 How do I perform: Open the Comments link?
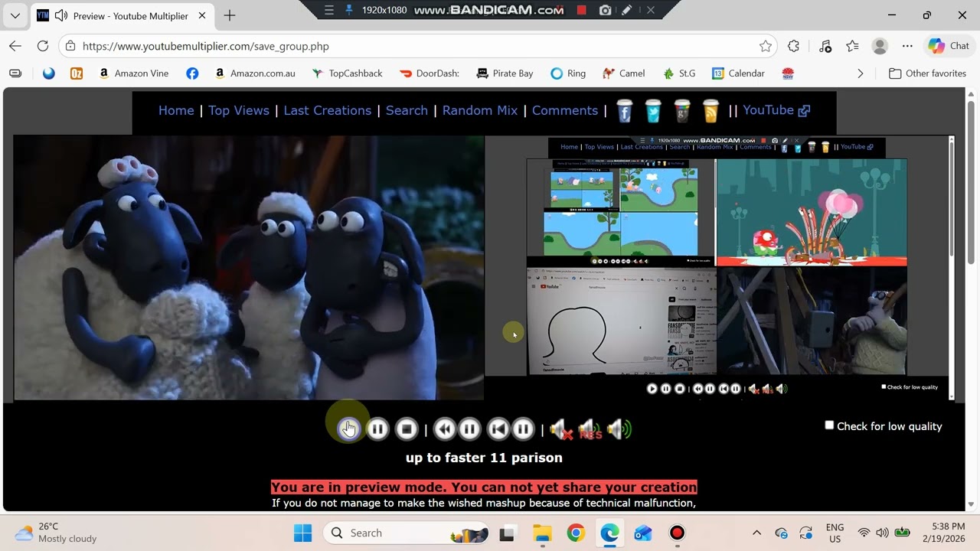(565, 110)
